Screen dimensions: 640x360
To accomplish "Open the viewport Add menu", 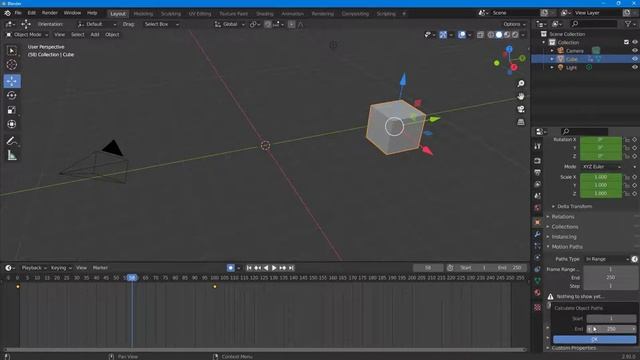I will pos(95,35).
